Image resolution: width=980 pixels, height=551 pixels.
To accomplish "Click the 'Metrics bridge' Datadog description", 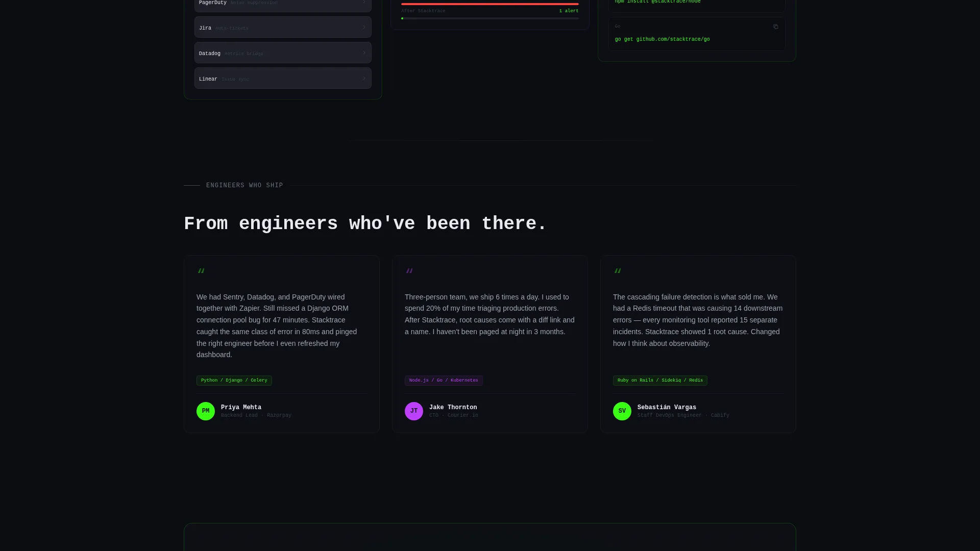I will tap(244, 54).
